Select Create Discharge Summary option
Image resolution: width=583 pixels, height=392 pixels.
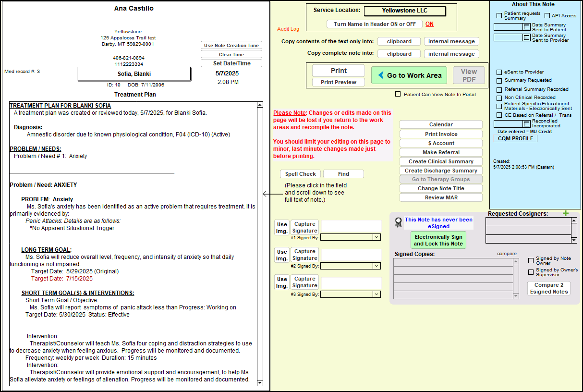click(x=441, y=171)
